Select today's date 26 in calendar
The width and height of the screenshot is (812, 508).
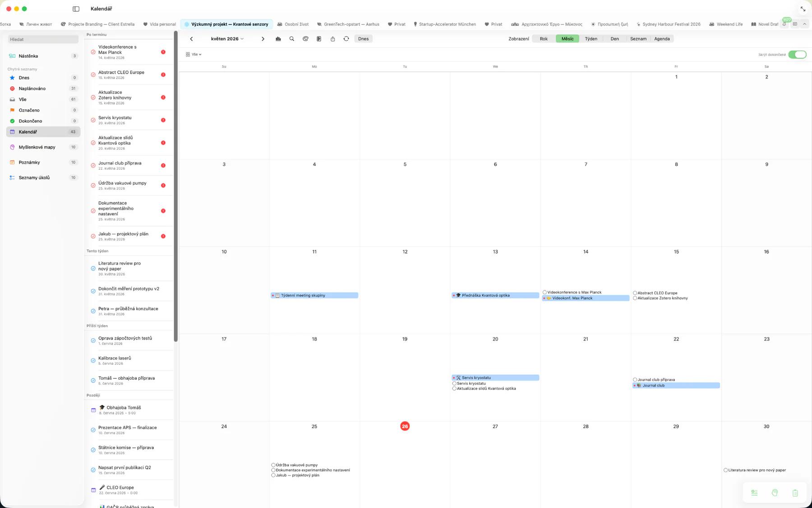click(405, 426)
